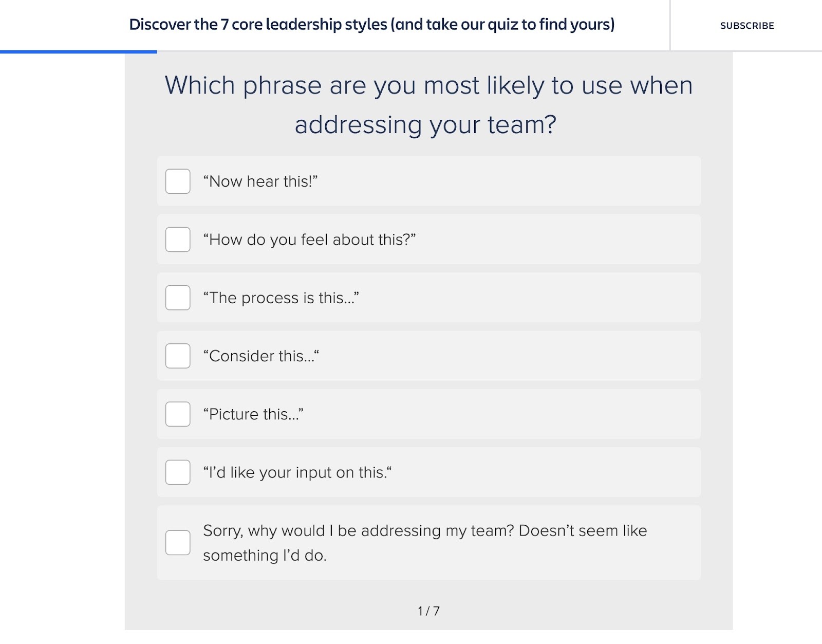This screenshot has width=822, height=644.
Task: Enable the "Picture this..." checkbox
Action: (177, 415)
